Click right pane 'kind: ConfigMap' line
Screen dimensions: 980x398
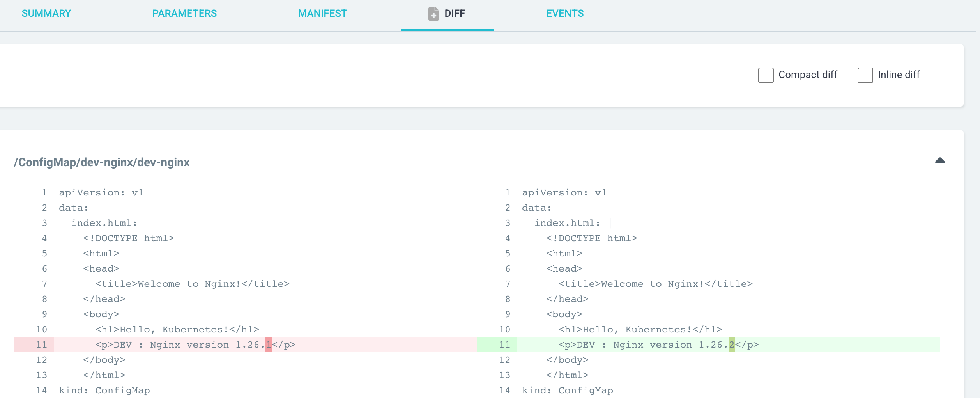[x=567, y=391]
